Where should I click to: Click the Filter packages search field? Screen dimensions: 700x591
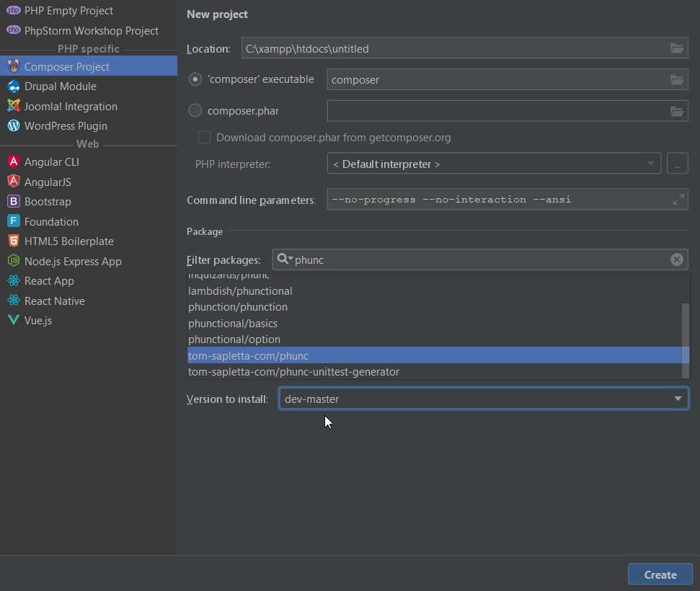point(480,259)
